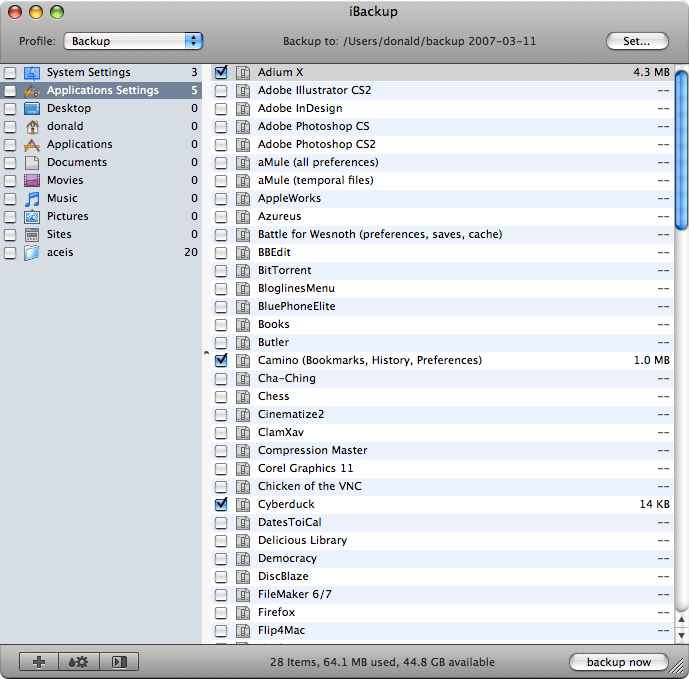Click the backup now button
The width and height of the screenshot is (689, 679).
(619, 662)
